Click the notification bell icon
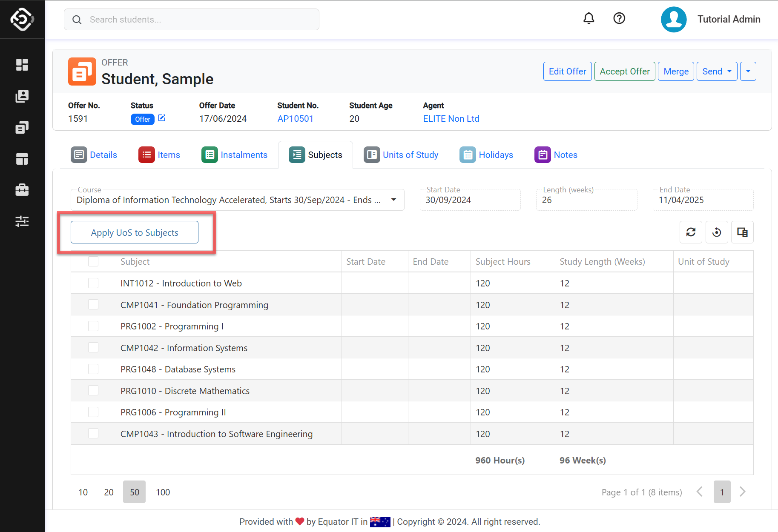The image size is (778, 532). [x=589, y=19]
